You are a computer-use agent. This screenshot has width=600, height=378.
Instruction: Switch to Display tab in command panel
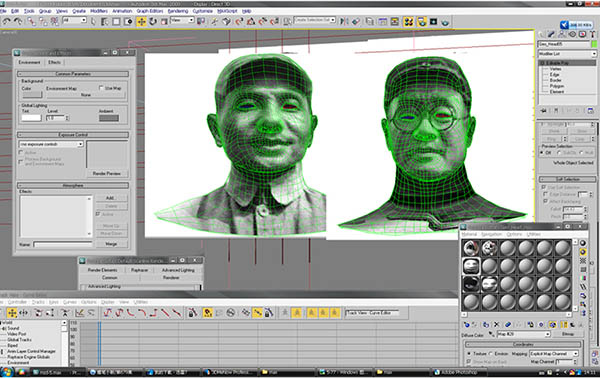(x=582, y=34)
